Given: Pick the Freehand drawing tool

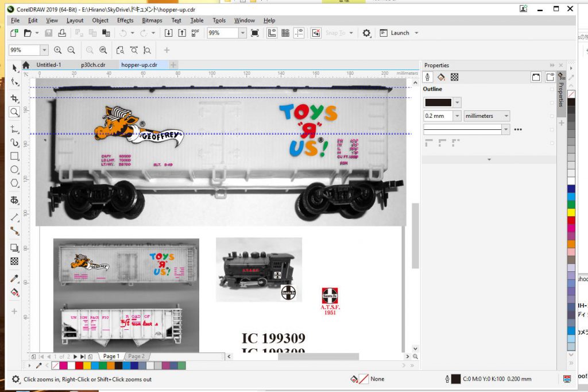Looking at the screenshot, I should click(x=14, y=129).
